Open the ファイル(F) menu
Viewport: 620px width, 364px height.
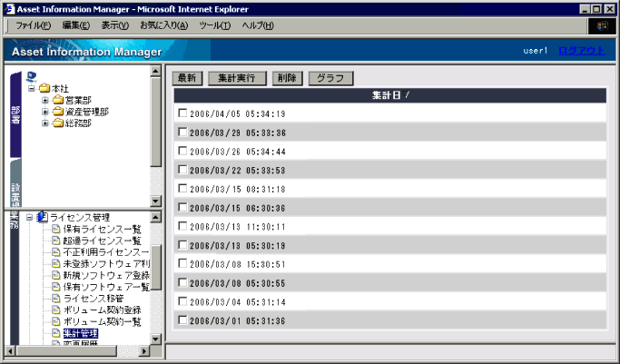34,25
